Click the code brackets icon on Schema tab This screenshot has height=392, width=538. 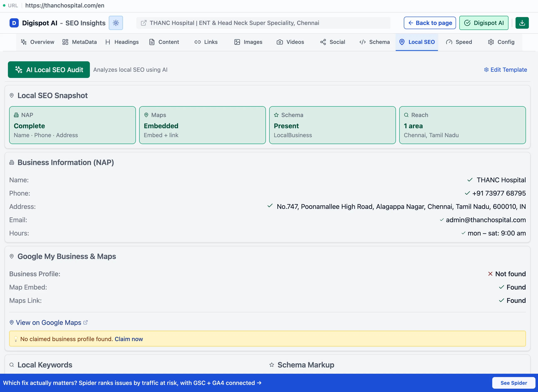coord(362,42)
